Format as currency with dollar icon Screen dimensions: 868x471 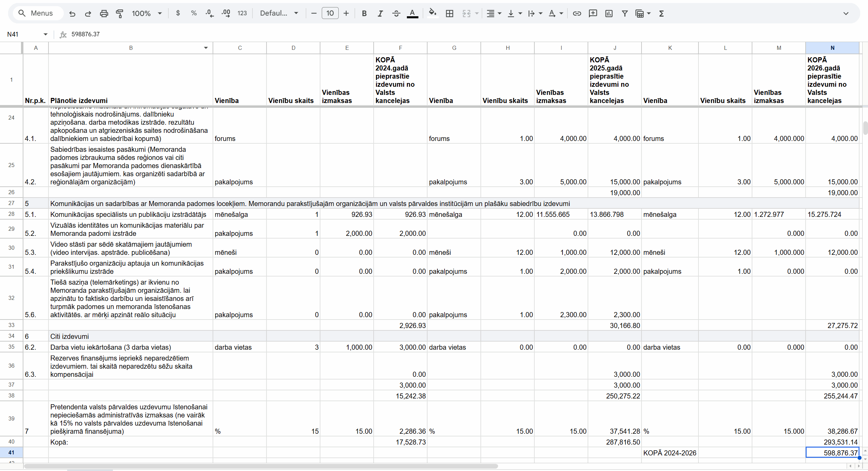point(178,13)
